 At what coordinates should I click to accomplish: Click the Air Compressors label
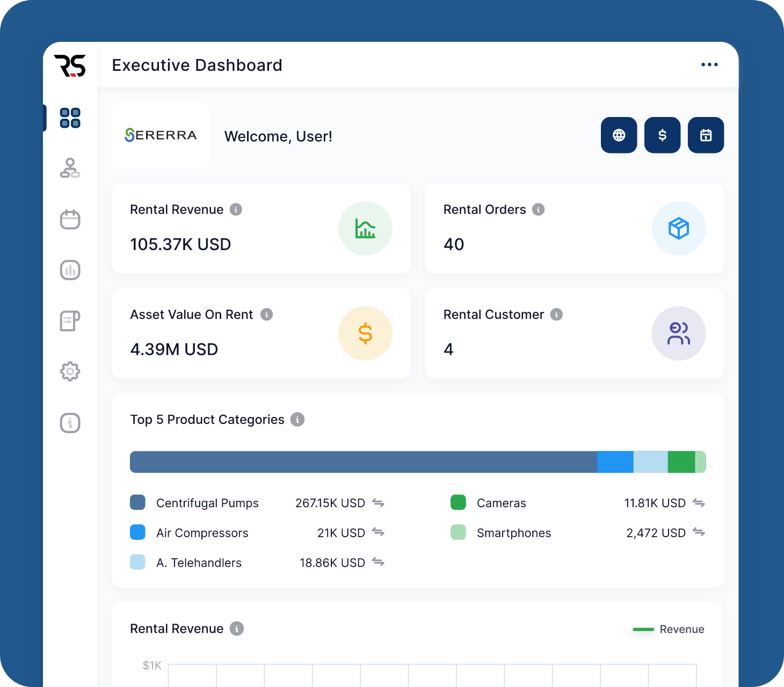(x=202, y=533)
